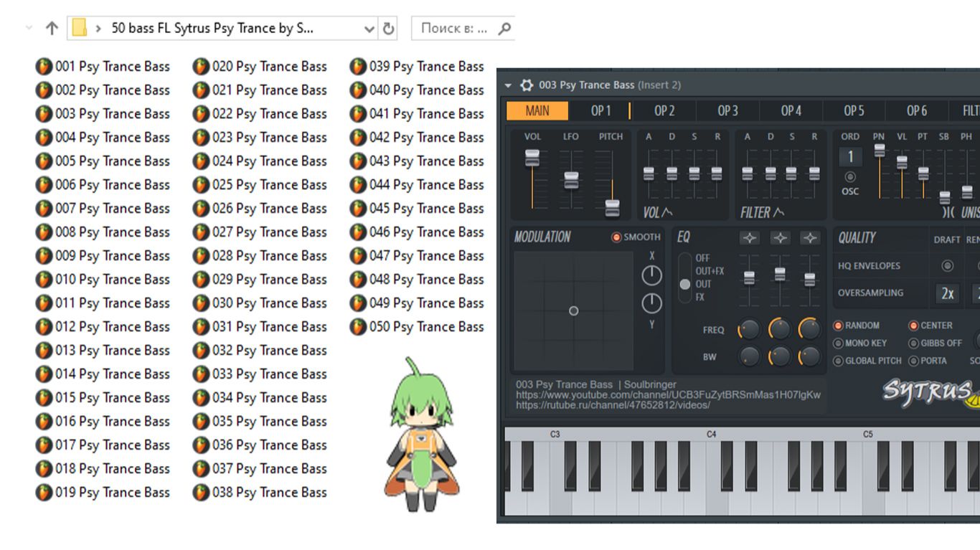Open Sytrus plugin settings gear

(527, 85)
